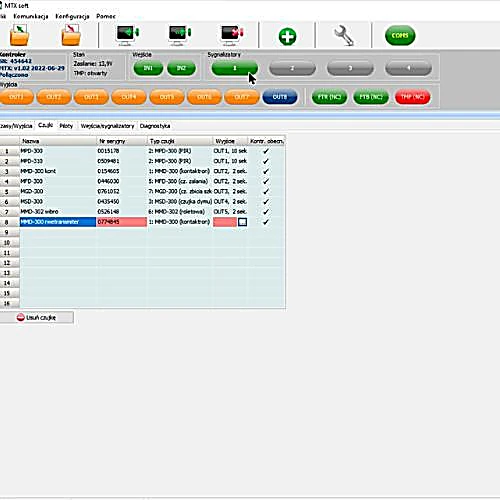Switch to the Diagnostyka tab
Screen dimensions: 500x500
155,126
